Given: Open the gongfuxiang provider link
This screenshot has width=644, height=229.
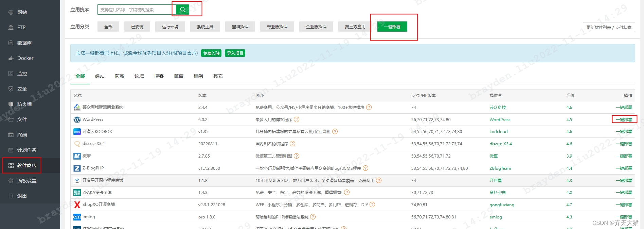Looking at the screenshot, I should (502, 205).
